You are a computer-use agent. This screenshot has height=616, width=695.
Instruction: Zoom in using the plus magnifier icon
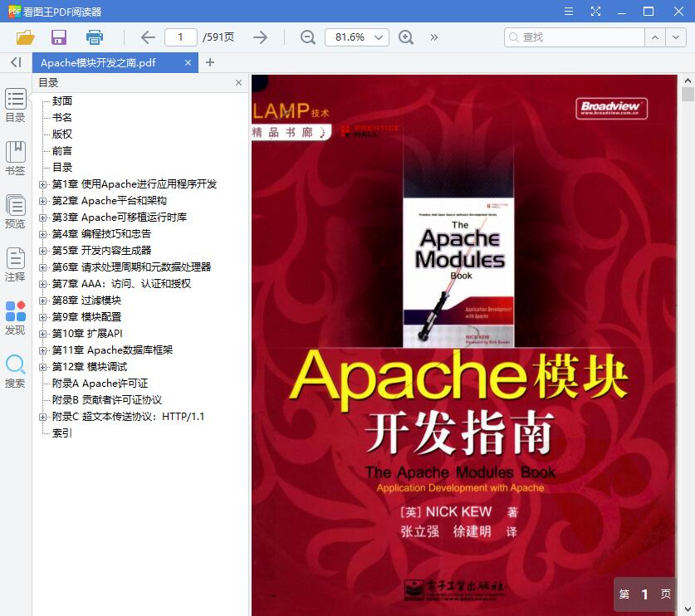(406, 37)
